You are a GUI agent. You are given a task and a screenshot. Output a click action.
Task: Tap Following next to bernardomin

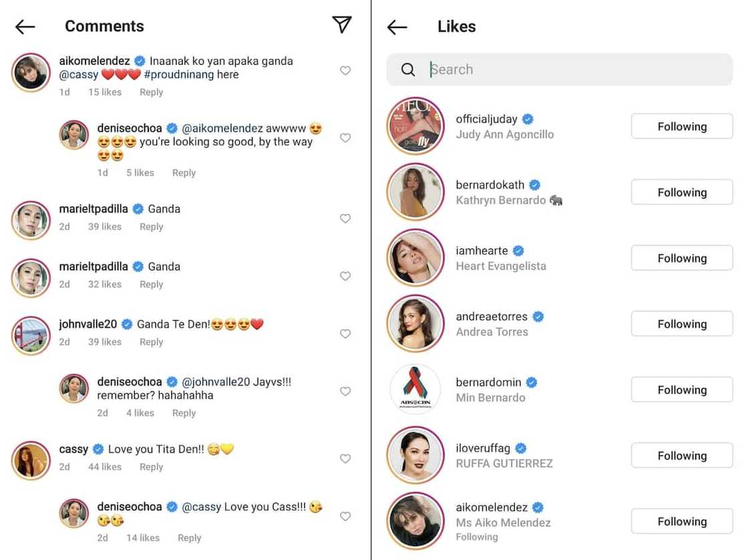tap(681, 389)
